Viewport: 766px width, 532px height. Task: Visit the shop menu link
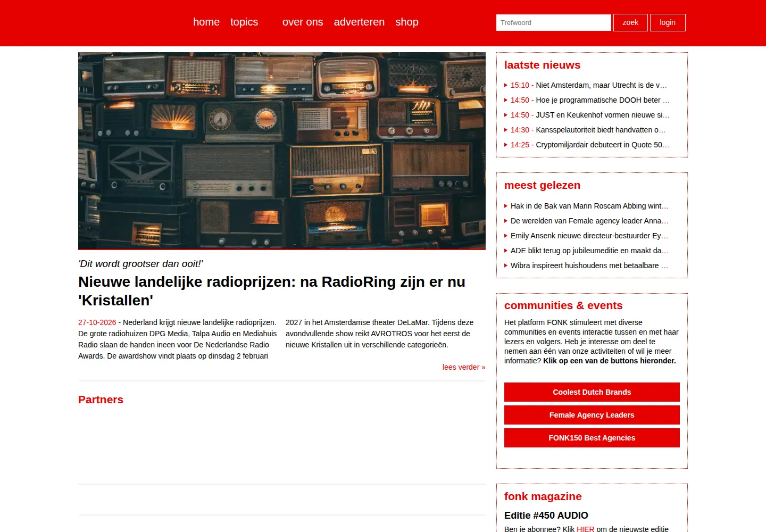[407, 22]
